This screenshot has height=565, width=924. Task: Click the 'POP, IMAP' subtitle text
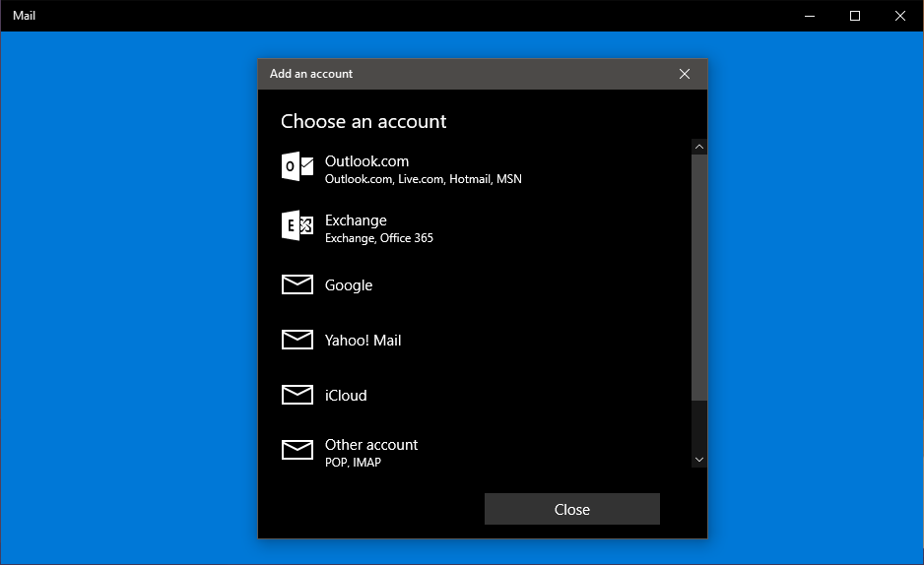tap(353, 462)
